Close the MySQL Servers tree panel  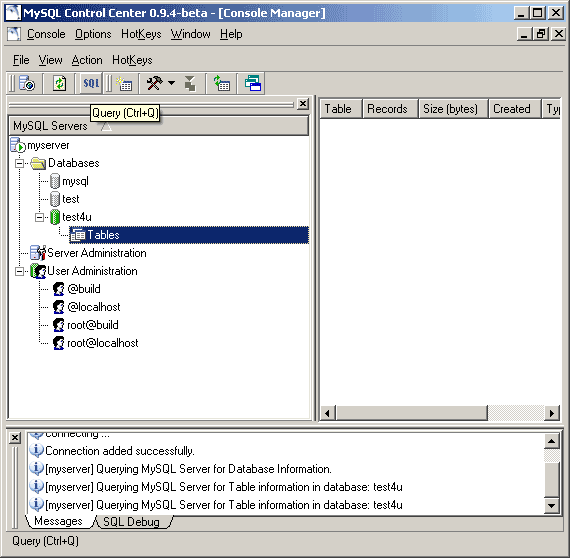[x=302, y=104]
